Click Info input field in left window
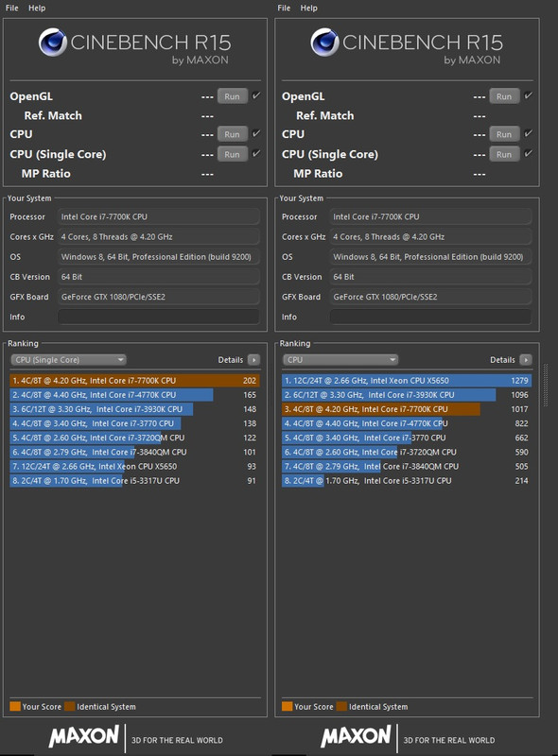The image size is (558, 756). coord(159,317)
